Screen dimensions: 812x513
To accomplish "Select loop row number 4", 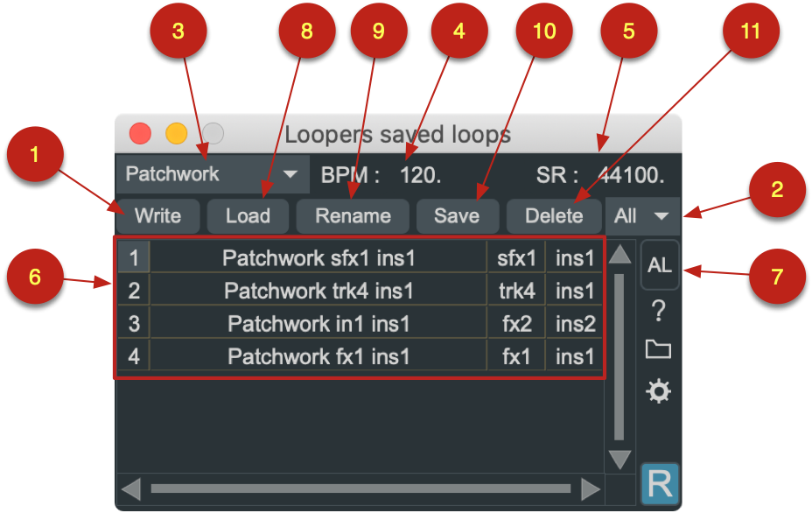I will click(134, 356).
